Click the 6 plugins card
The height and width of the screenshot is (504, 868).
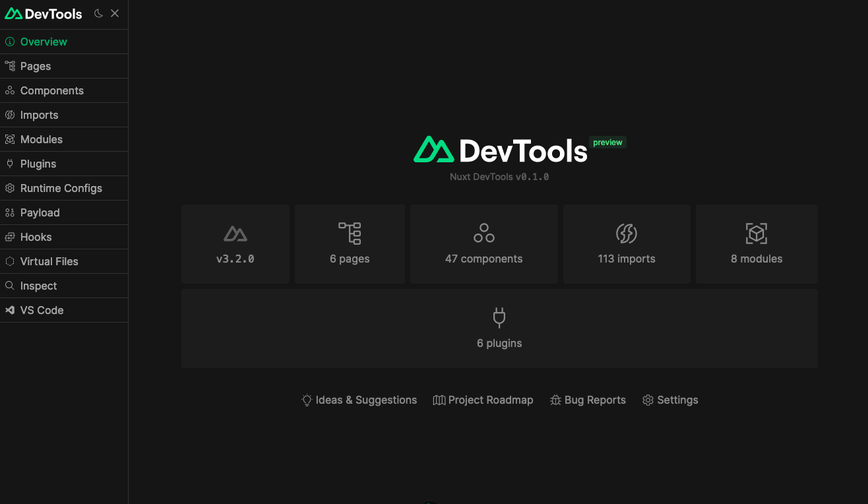click(x=499, y=329)
